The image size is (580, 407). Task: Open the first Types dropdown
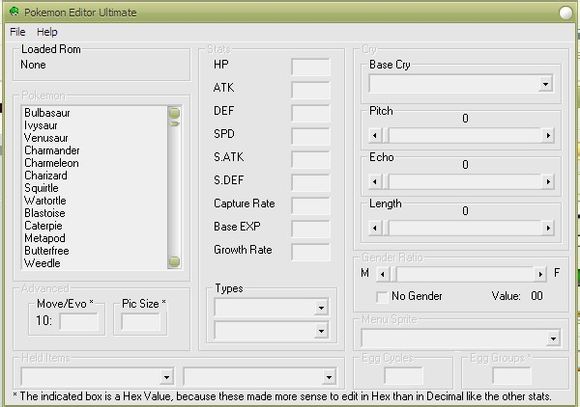point(271,307)
